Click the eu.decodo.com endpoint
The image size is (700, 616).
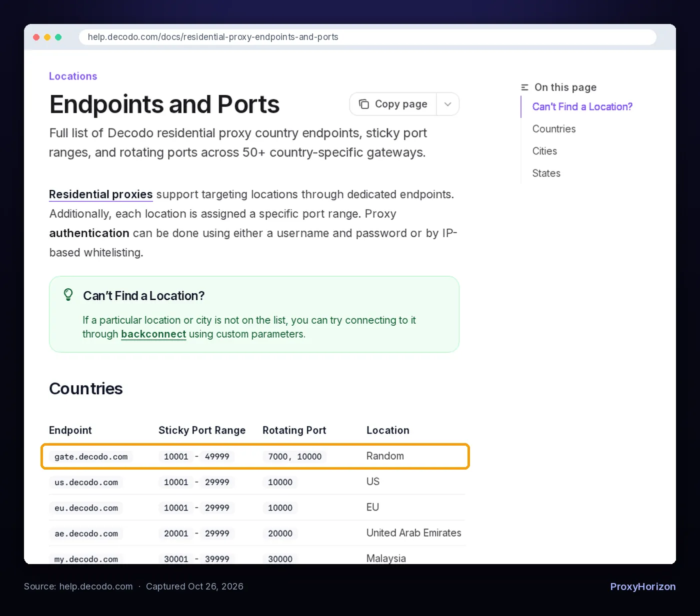click(86, 508)
